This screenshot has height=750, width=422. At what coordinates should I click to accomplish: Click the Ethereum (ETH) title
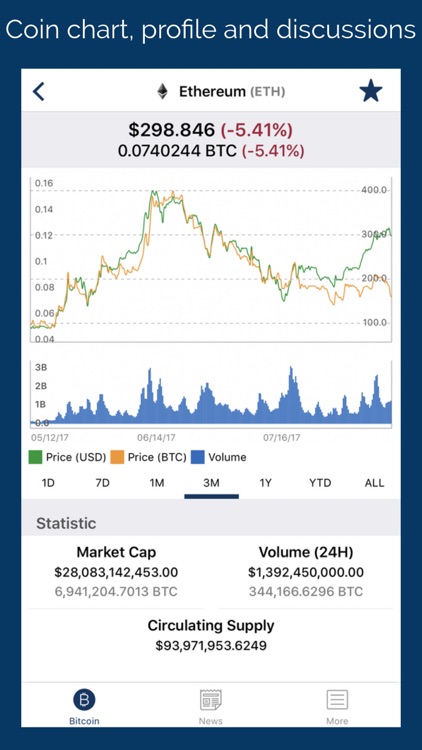232,91
